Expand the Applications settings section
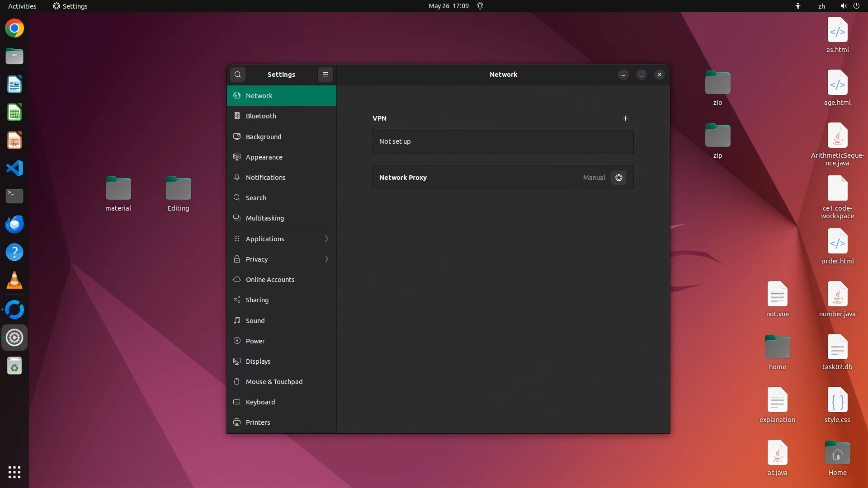Viewport: 868px width, 488px height. (282, 239)
